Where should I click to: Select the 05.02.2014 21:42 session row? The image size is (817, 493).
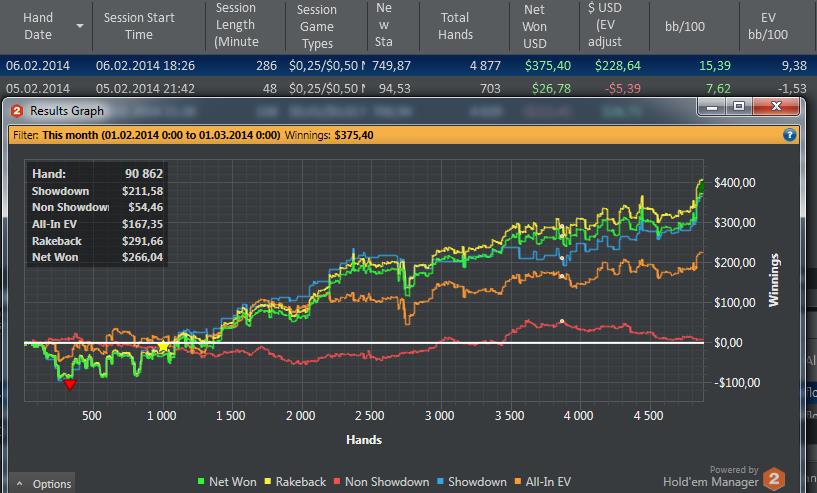pyautogui.click(x=408, y=88)
